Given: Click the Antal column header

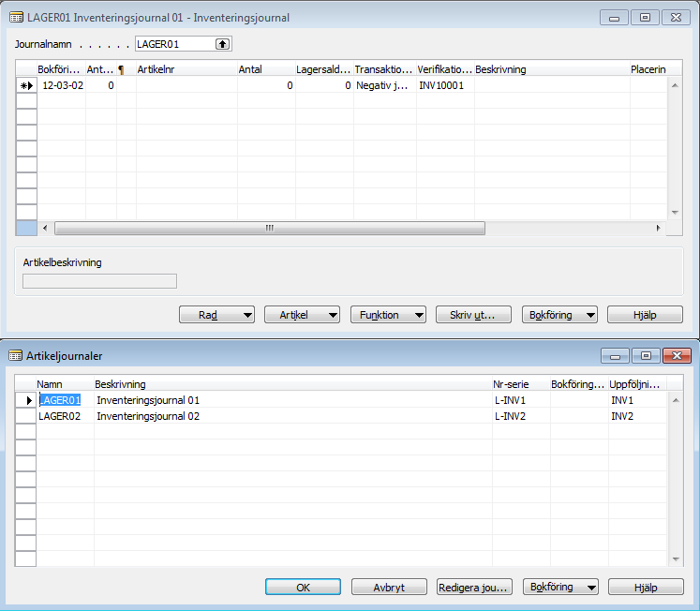Looking at the screenshot, I should (266, 69).
